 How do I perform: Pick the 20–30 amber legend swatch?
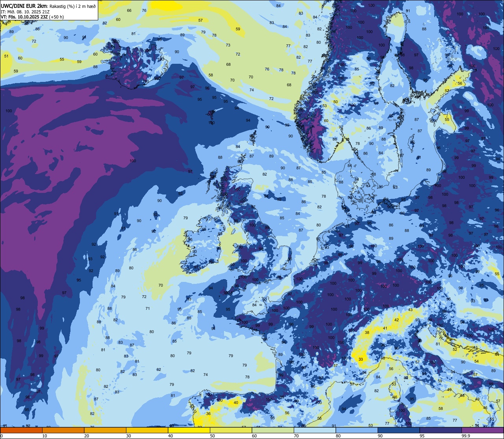[105, 430]
